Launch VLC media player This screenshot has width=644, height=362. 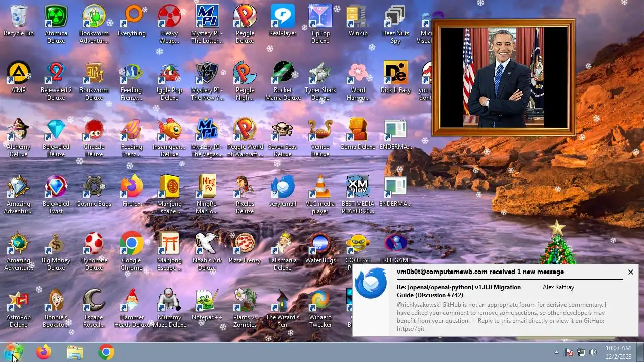pos(320,195)
